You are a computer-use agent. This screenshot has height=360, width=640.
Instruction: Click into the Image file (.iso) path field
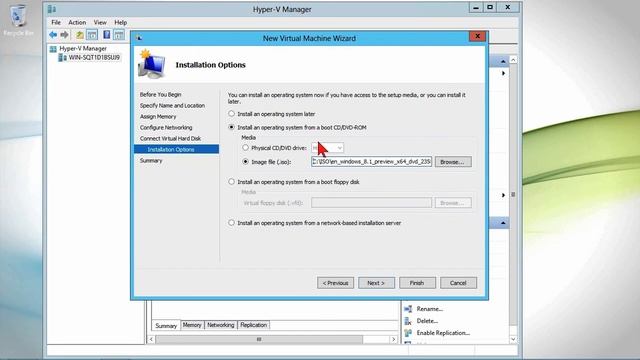(371, 162)
